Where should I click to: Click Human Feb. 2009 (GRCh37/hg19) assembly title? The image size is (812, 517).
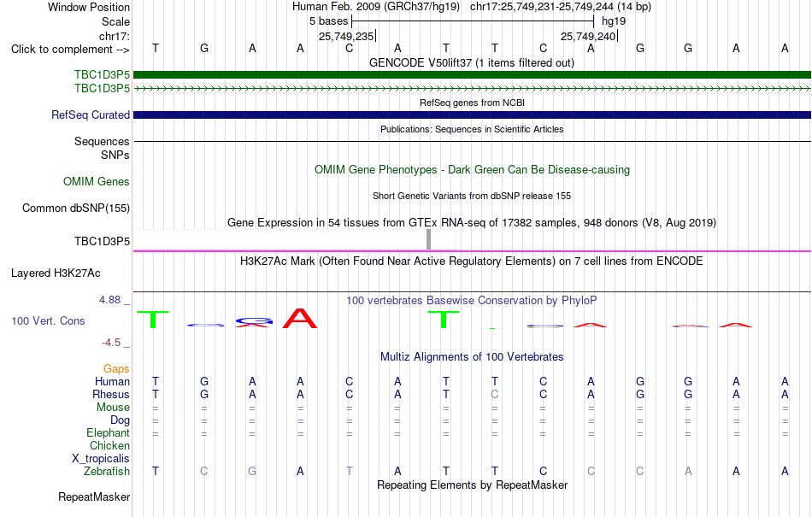376,7
